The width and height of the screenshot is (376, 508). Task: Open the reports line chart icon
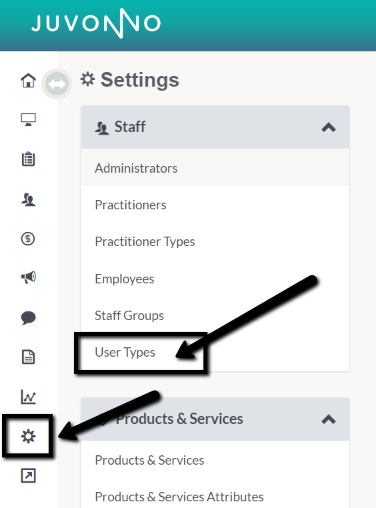coord(28,397)
